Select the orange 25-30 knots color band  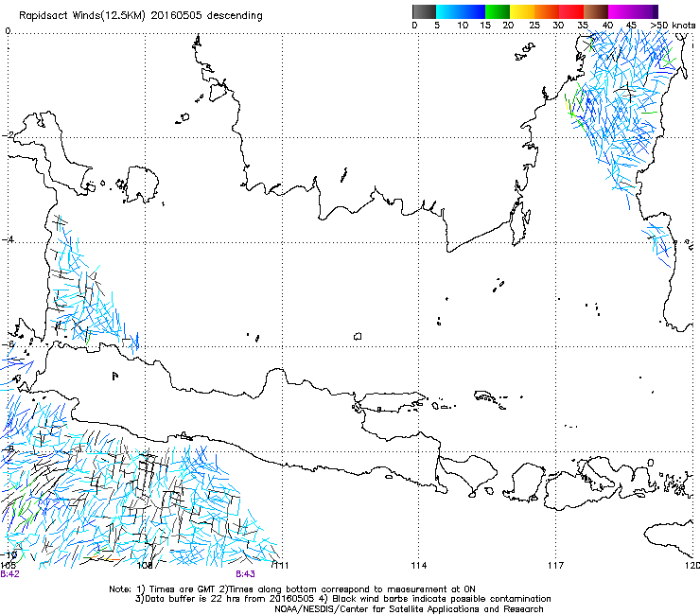pos(547,11)
